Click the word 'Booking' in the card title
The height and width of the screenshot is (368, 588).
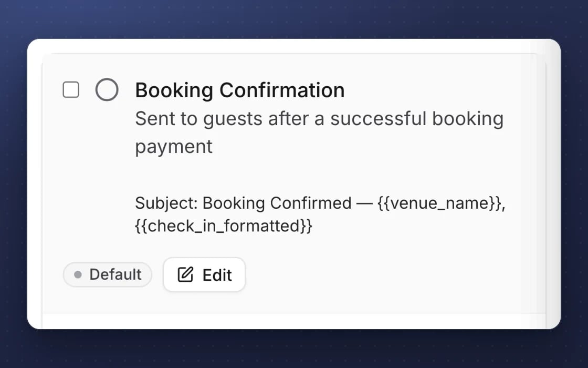(174, 91)
